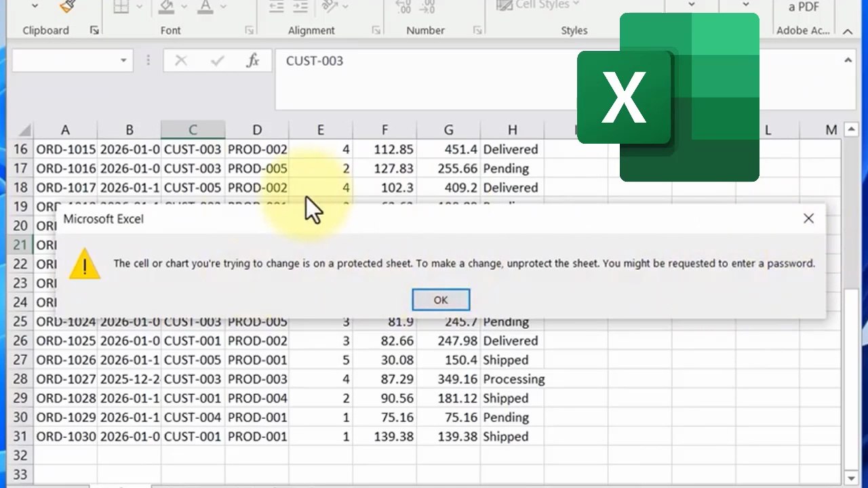Select column E header
The width and height of the screenshot is (868, 488).
321,129
